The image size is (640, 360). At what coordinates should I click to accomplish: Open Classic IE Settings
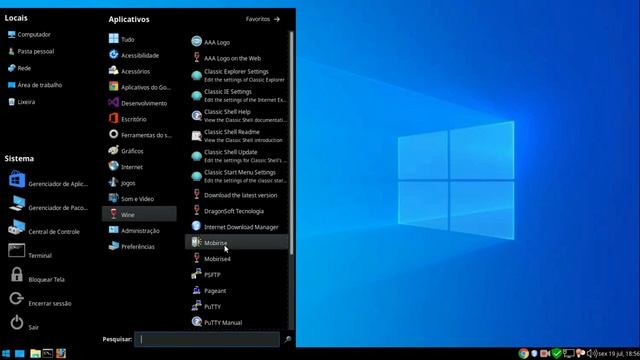[237, 96]
